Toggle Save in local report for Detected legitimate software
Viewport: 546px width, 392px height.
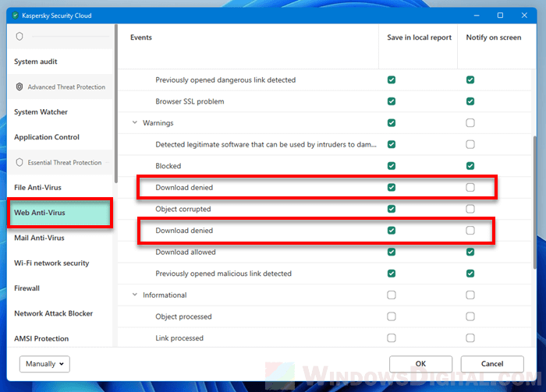click(392, 144)
